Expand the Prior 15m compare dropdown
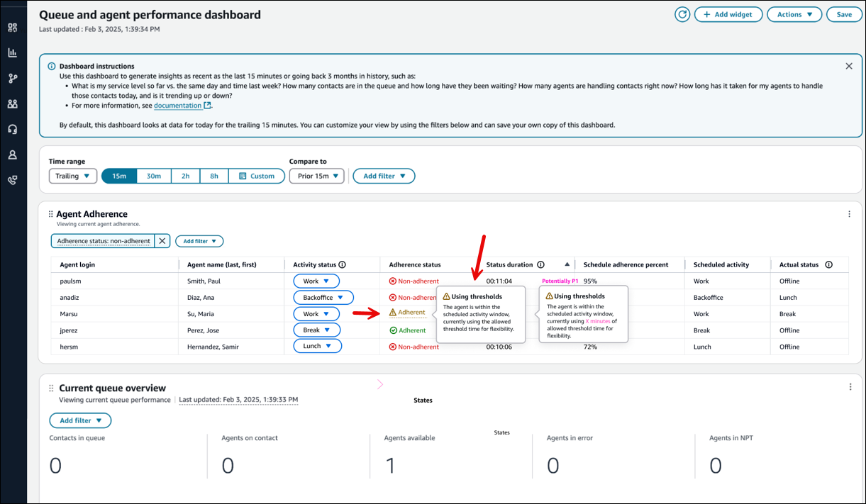Viewport: 866px width, 504px height. coord(316,176)
